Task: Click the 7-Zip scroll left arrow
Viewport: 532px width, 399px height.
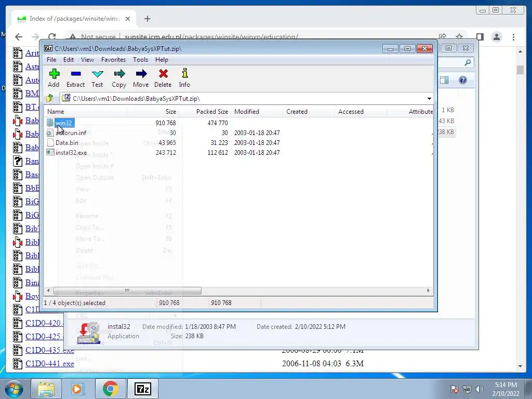Action: tap(48, 291)
